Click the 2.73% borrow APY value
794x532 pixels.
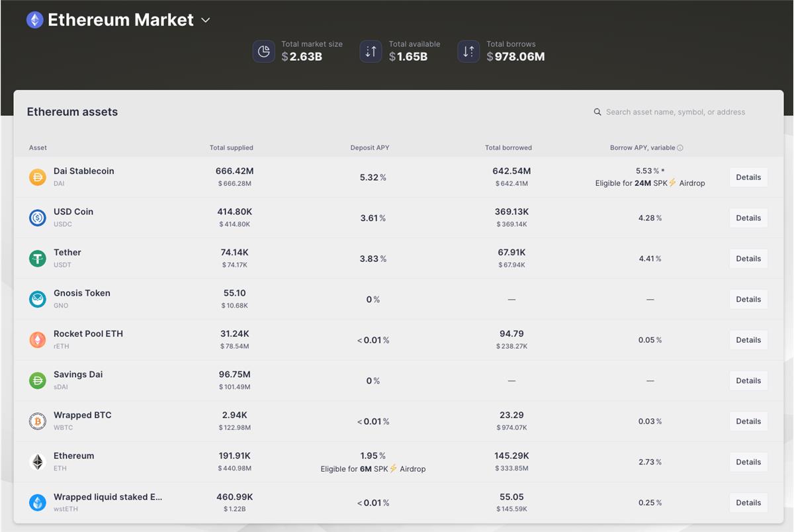point(650,462)
